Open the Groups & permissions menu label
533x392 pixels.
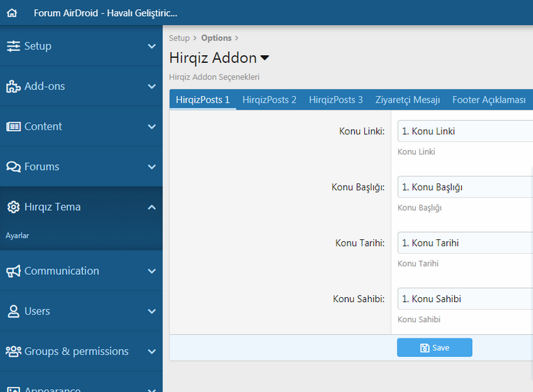tap(77, 352)
